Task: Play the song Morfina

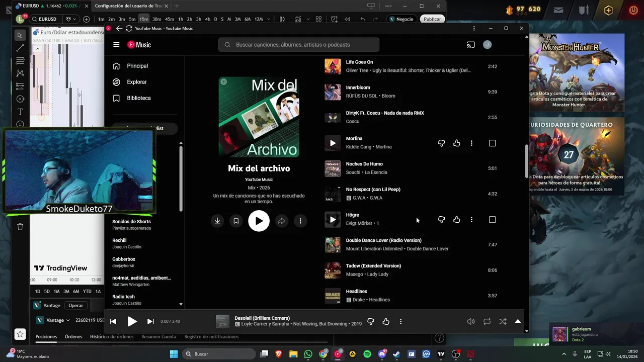Action: [333, 143]
